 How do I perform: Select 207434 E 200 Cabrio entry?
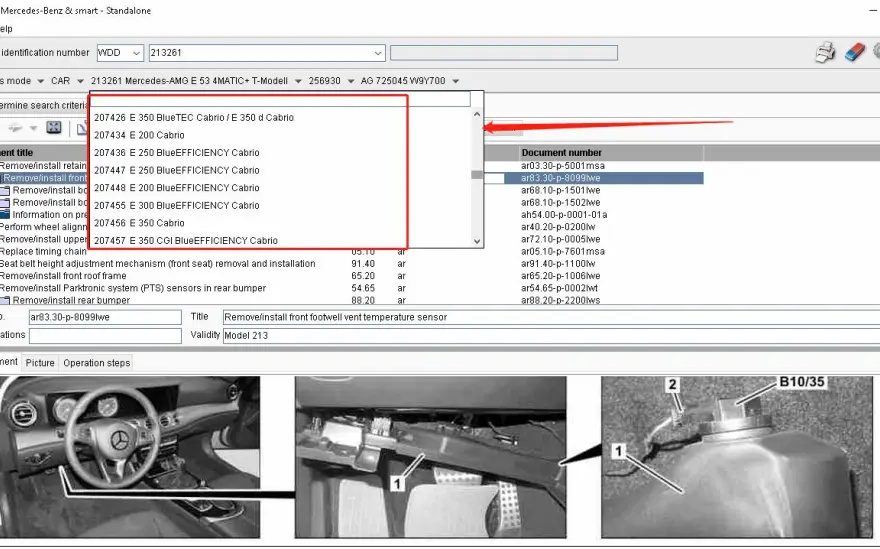click(x=139, y=135)
